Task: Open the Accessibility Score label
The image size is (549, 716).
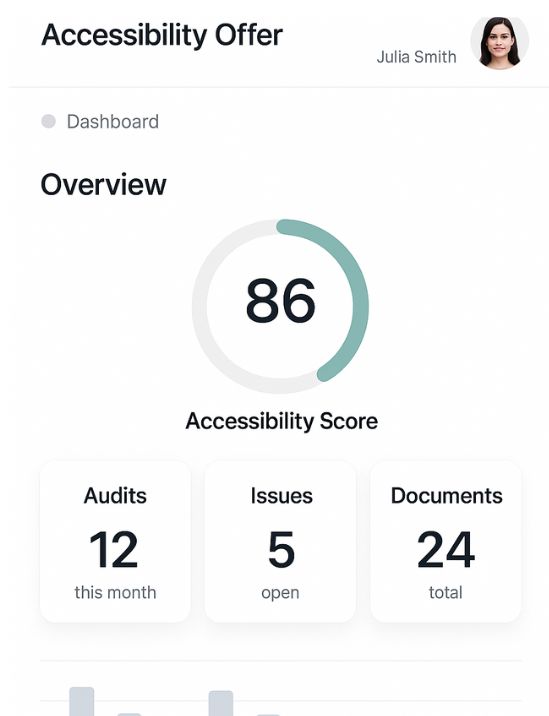Action: [x=282, y=421]
